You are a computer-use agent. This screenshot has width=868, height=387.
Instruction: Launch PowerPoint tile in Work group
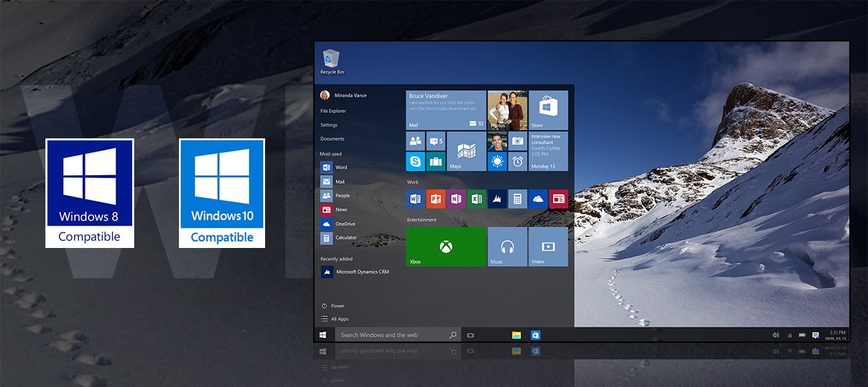tap(436, 199)
